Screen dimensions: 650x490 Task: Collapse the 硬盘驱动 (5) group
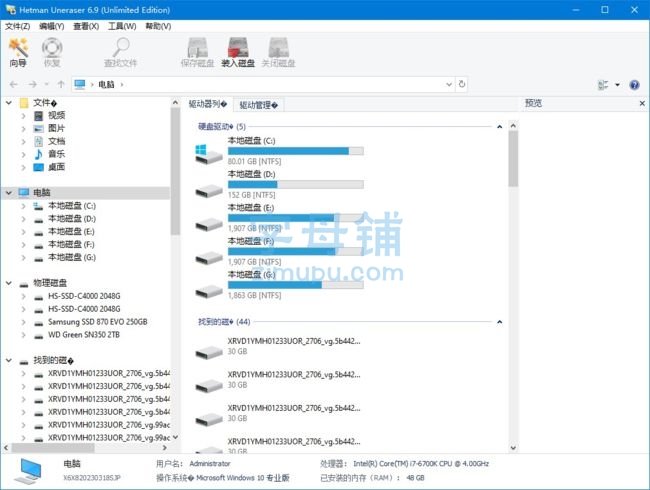[500, 126]
